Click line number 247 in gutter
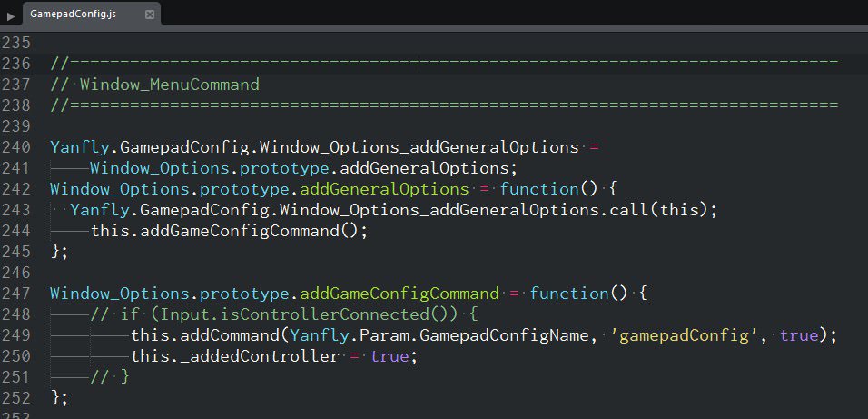 (x=15, y=294)
